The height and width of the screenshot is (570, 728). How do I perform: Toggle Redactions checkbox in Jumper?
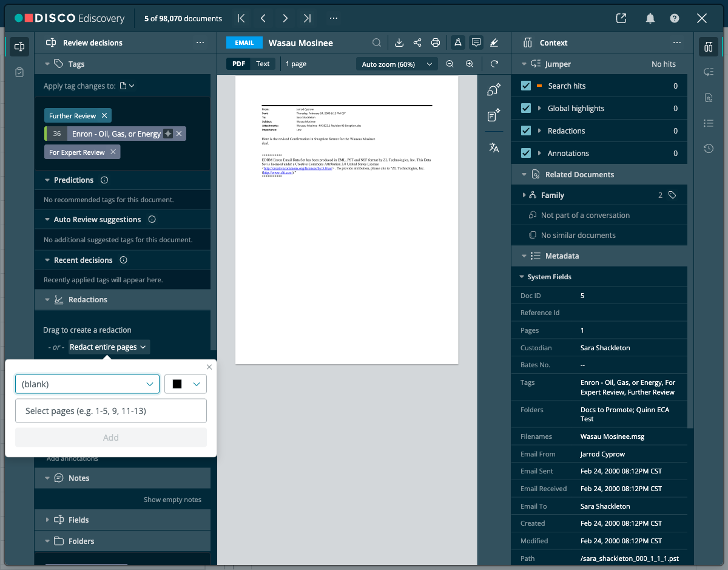click(526, 131)
